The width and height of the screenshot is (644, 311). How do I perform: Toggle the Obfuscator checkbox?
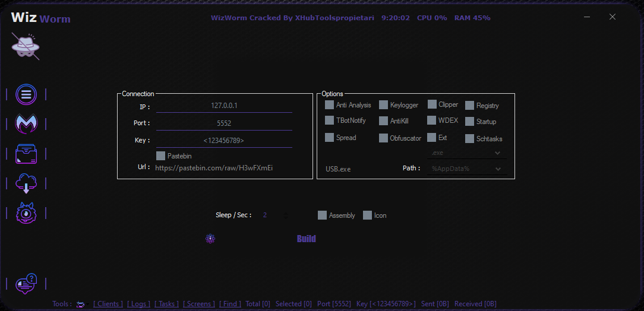(x=383, y=138)
